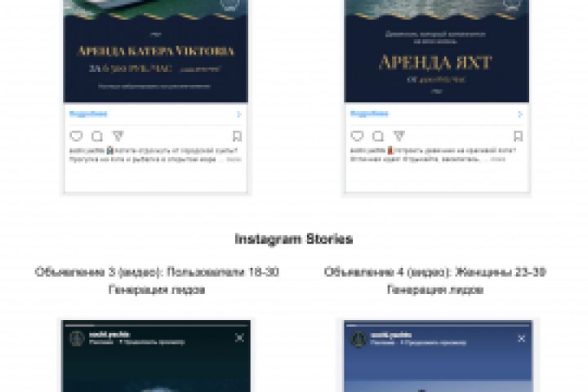Comment on the right yacht rental post
Viewport: 588px width, 392px height.
pos(378,136)
